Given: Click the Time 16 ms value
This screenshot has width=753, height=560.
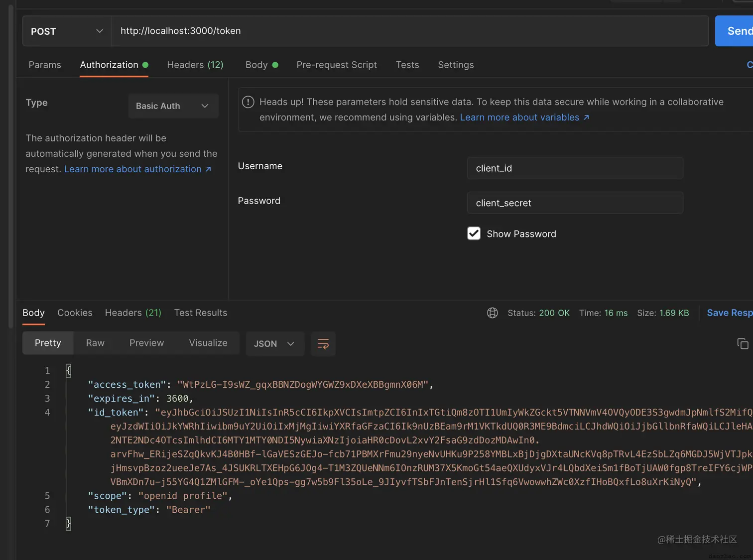Looking at the screenshot, I should [x=616, y=313].
